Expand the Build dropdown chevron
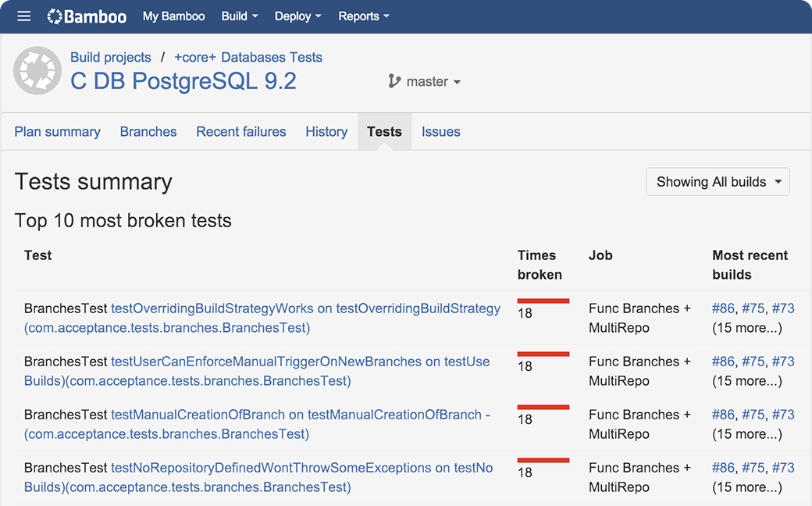812x506 pixels. point(254,16)
